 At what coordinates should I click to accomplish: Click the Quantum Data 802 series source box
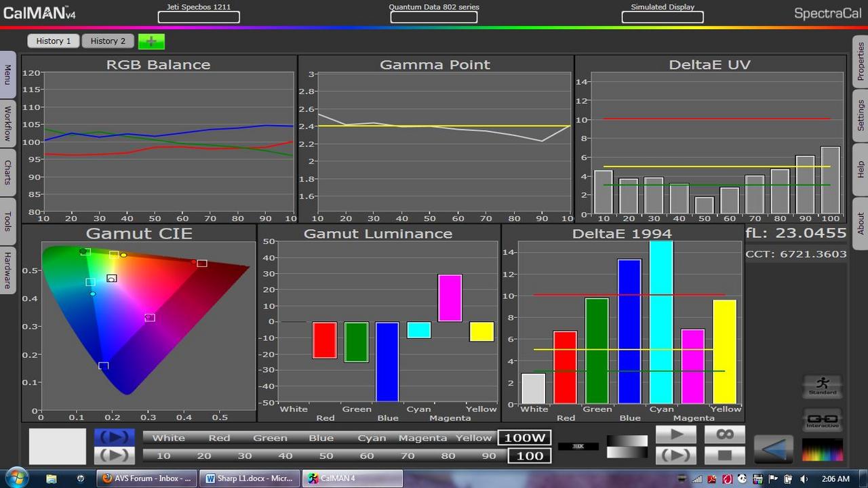coord(434,17)
